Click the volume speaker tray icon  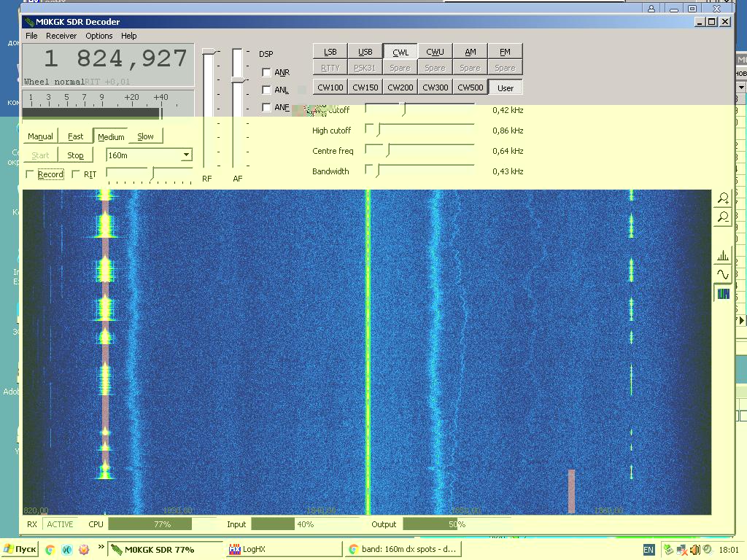point(695,550)
